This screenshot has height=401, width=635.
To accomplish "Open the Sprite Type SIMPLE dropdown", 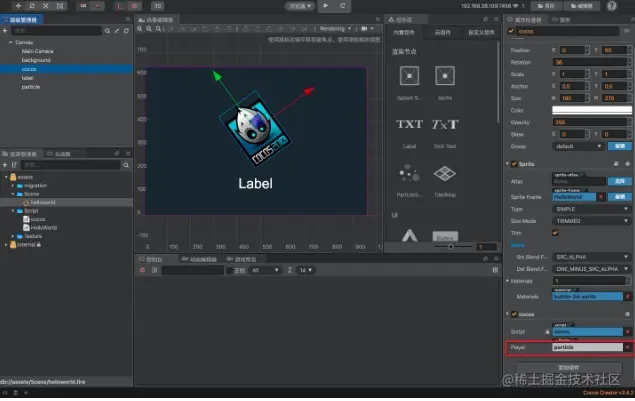I will point(591,209).
